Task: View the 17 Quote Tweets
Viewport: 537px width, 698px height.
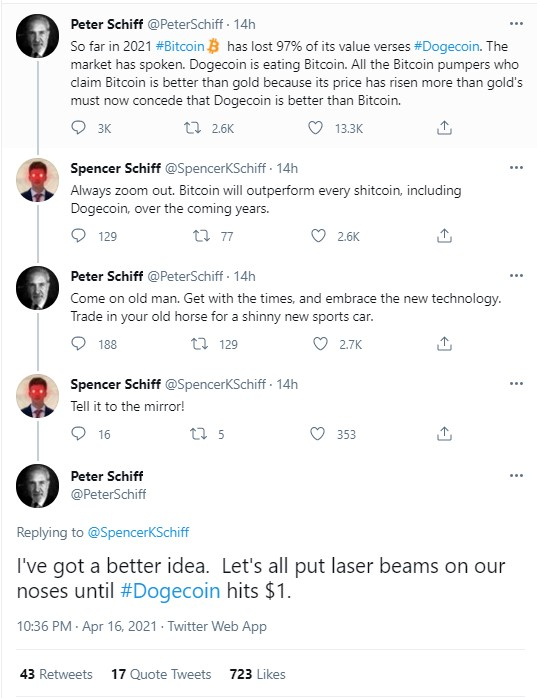Action: pos(161,674)
